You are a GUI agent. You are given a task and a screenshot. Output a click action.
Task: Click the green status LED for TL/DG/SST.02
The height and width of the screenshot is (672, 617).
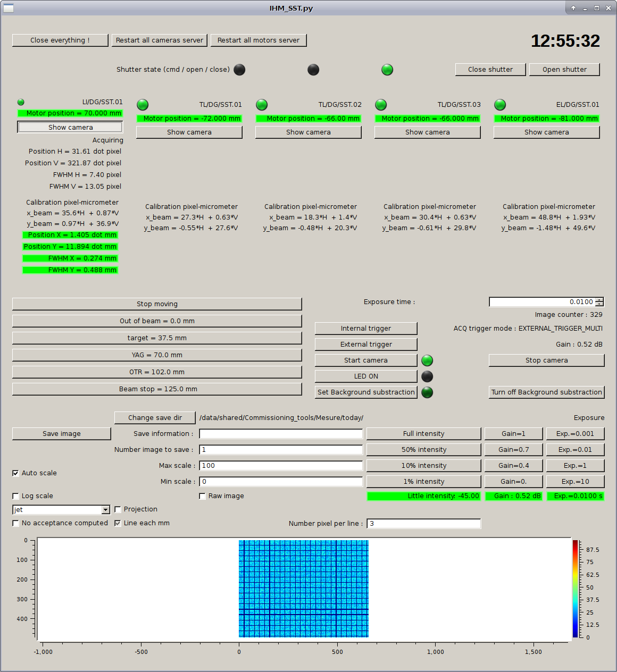click(x=262, y=105)
